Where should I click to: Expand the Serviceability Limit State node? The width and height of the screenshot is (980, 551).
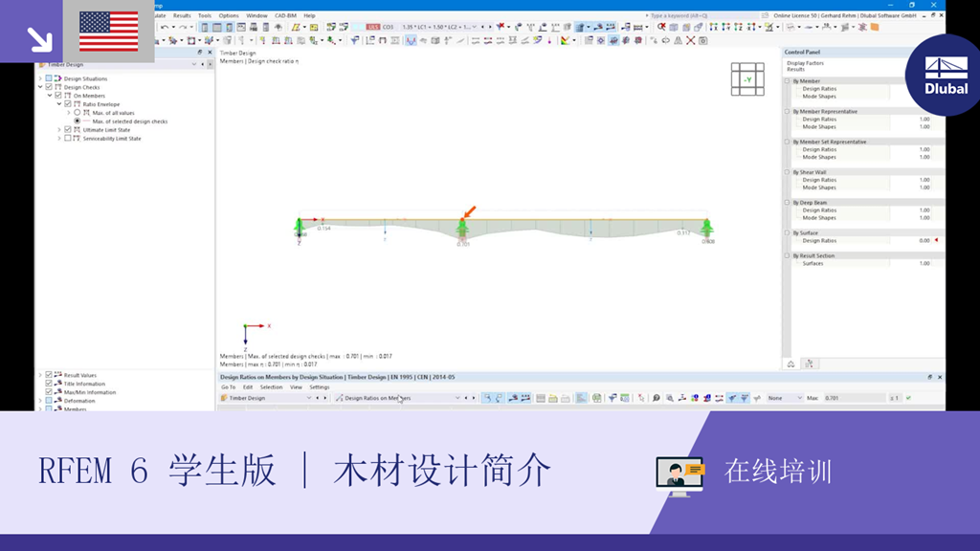click(59, 138)
